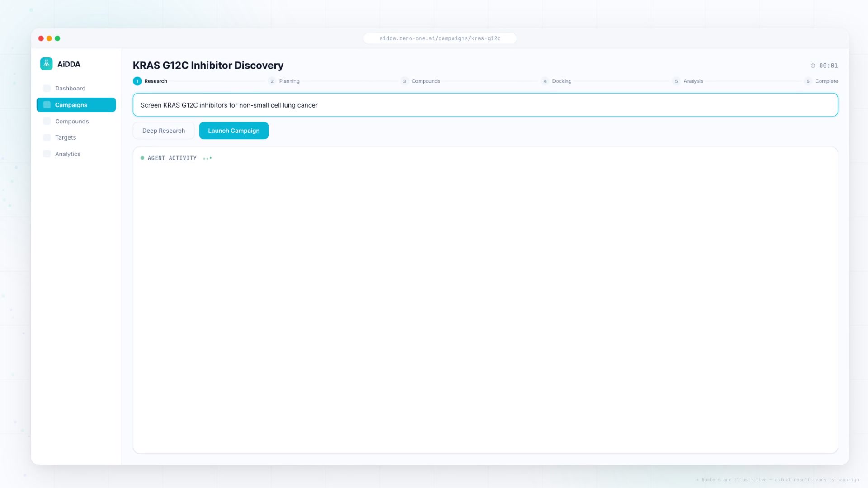This screenshot has width=868, height=488.
Task: Go to step 6 Complete
Action: 808,81
